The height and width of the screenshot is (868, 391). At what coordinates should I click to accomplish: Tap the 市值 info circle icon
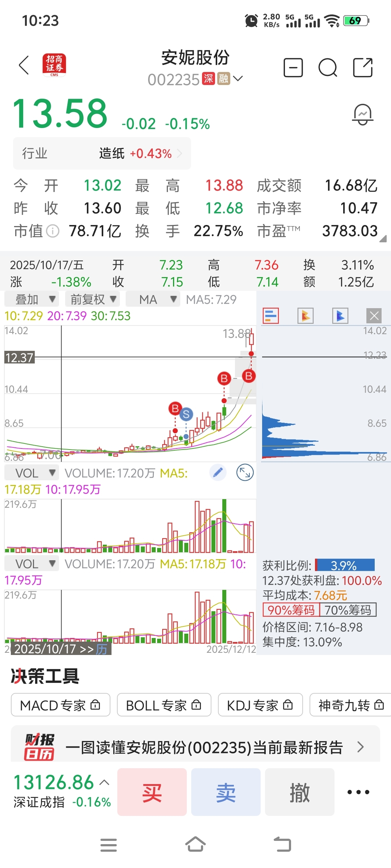[x=53, y=231]
